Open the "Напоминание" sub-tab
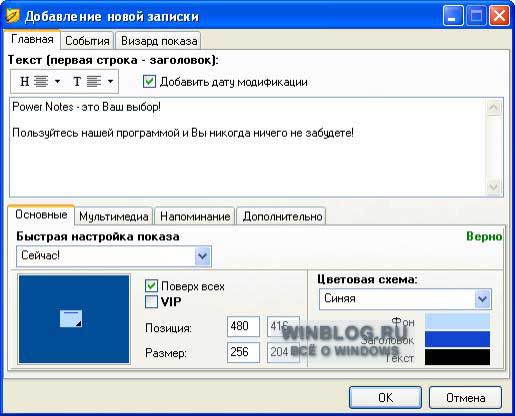 195,216
